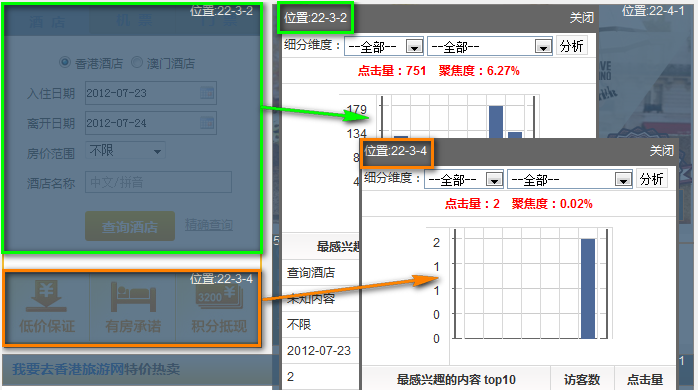Click 最感兴趣的内容 top10 header in 22-3-4 panel
698x390 pixels.
(x=456, y=379)
